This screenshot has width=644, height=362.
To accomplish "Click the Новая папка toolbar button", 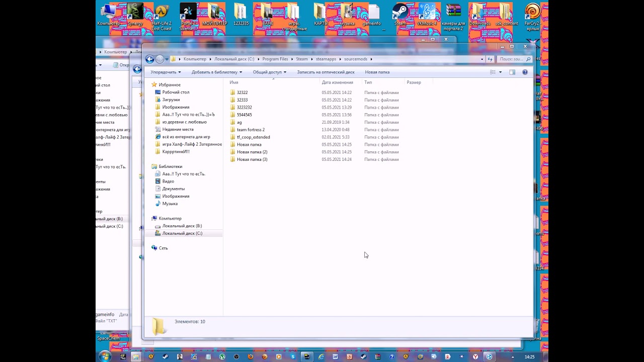I will click(x=377, y=72).
